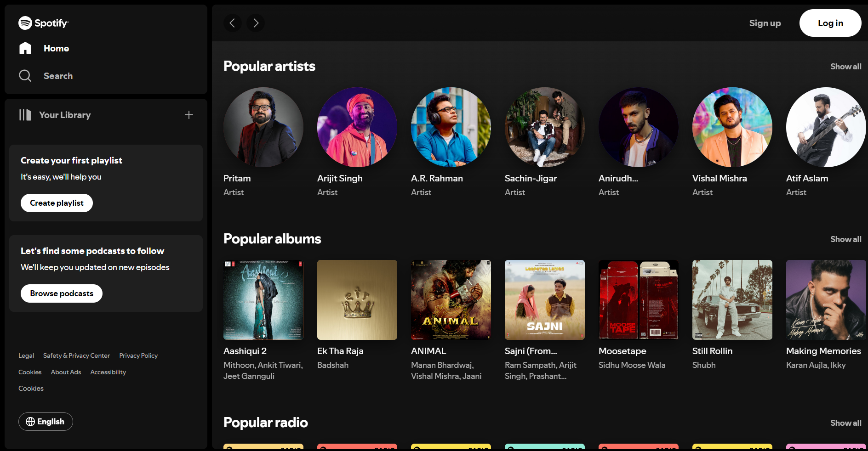Click the plus icon to create playlist or folder
Viewport: 868px width, 451px height.
coord(189,115)
